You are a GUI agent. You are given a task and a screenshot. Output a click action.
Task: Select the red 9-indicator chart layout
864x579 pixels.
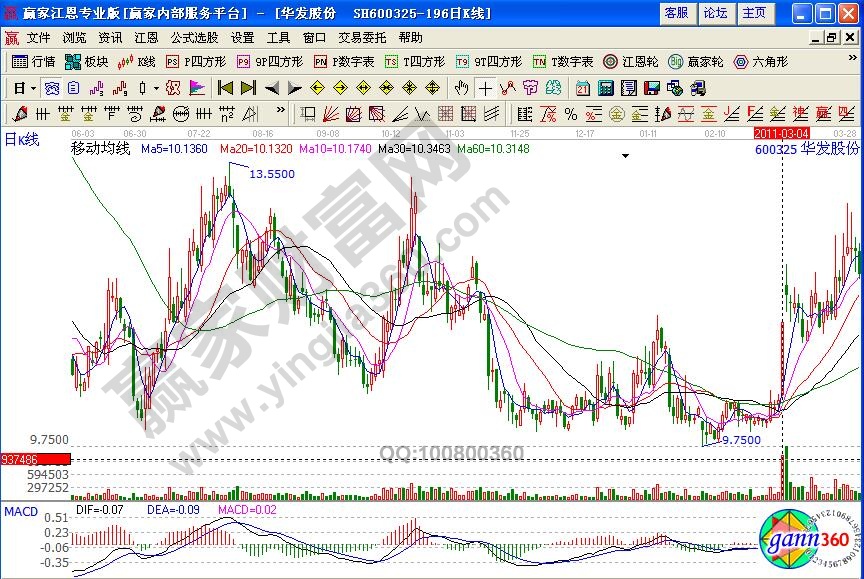click(120, 88)
